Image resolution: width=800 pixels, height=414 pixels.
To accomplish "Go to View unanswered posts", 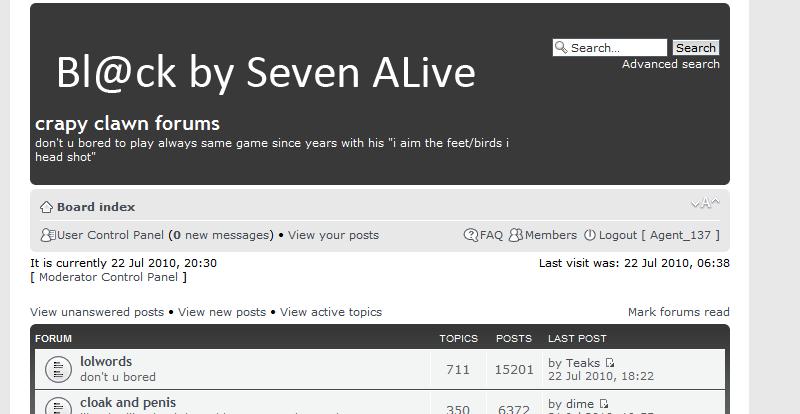I will tap(97, 312).
